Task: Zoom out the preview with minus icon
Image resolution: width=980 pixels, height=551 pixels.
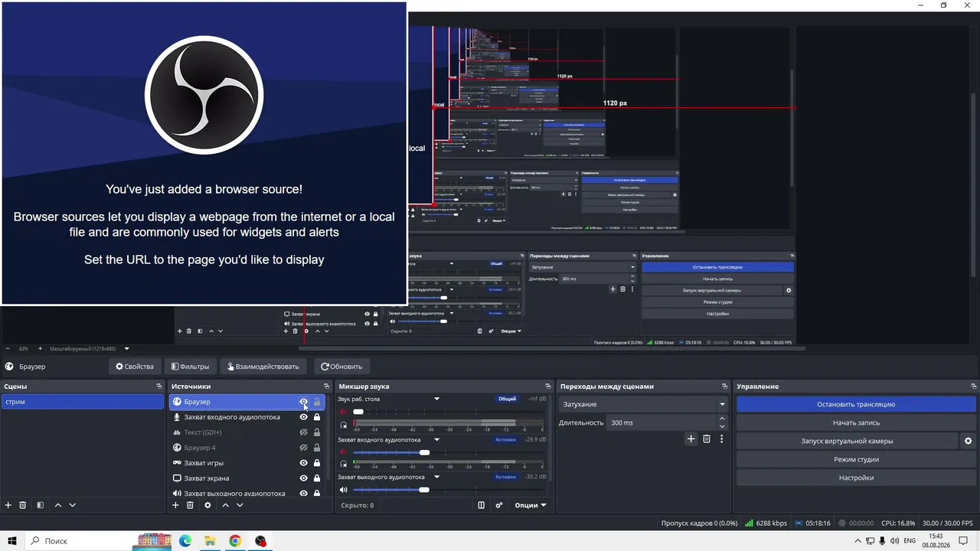Action: [x=8, y=348]
